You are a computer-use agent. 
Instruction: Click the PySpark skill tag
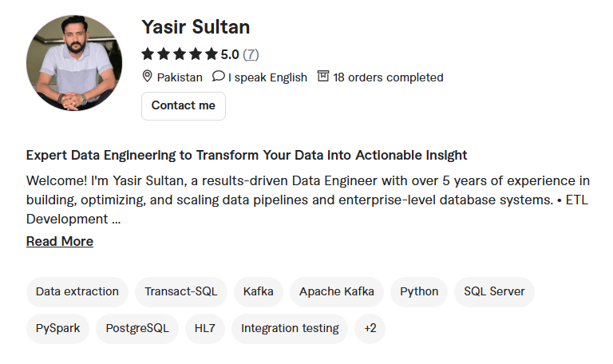[x=58, y=328]
